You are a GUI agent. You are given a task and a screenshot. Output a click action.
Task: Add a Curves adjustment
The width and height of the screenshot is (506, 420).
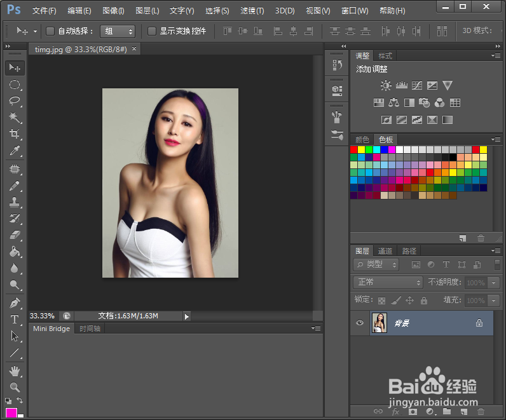417,86
